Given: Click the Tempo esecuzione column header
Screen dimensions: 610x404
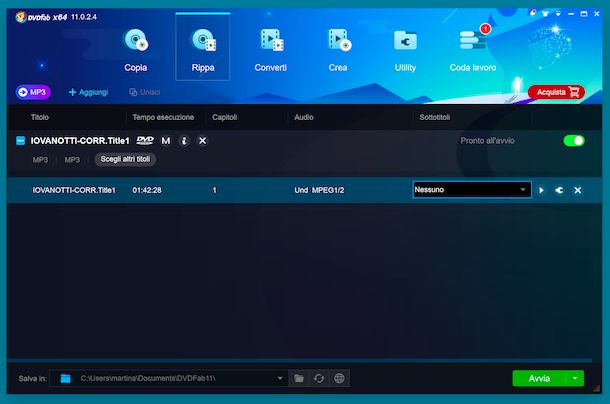Looking at the screenshot, I should (163, 117).
